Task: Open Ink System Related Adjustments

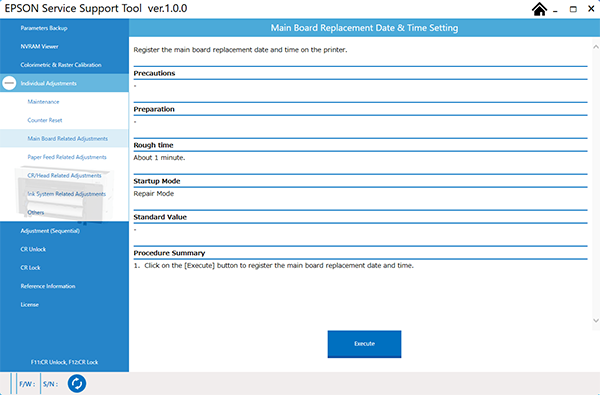Action: (64, 194)
